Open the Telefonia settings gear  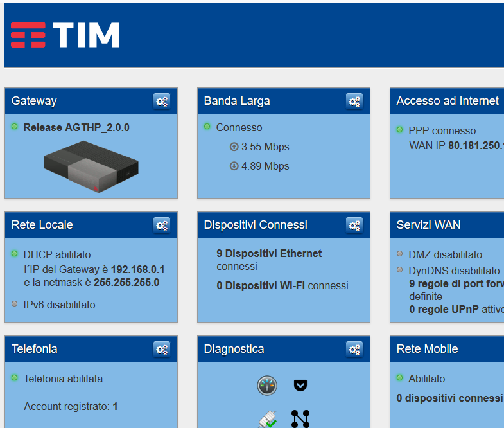coord(162,350)
